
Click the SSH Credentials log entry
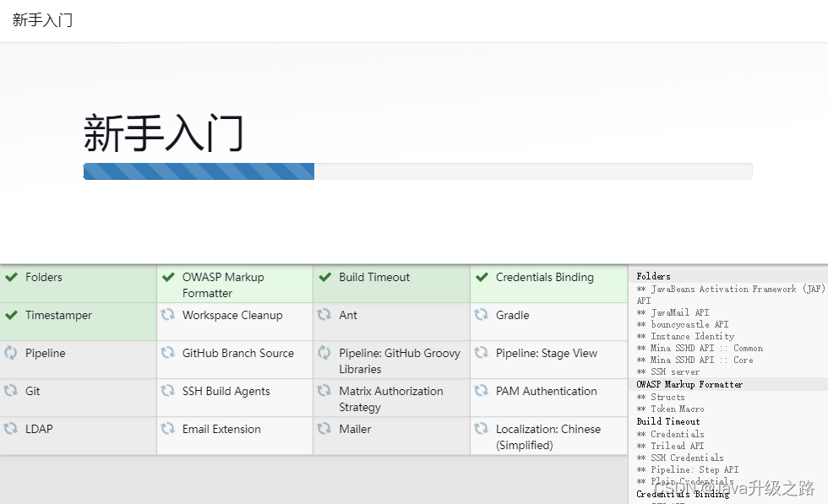tap(680, 458)
